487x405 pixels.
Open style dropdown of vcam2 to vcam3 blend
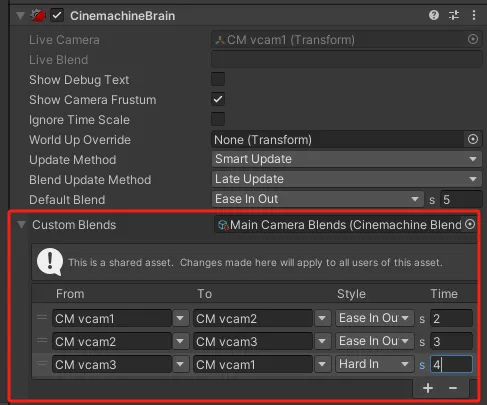(375, 341)
